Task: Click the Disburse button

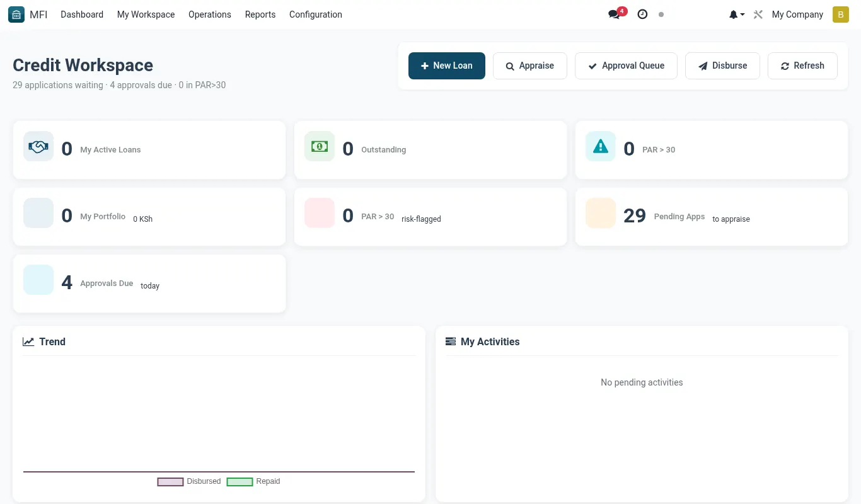Action: coord(722,66)
